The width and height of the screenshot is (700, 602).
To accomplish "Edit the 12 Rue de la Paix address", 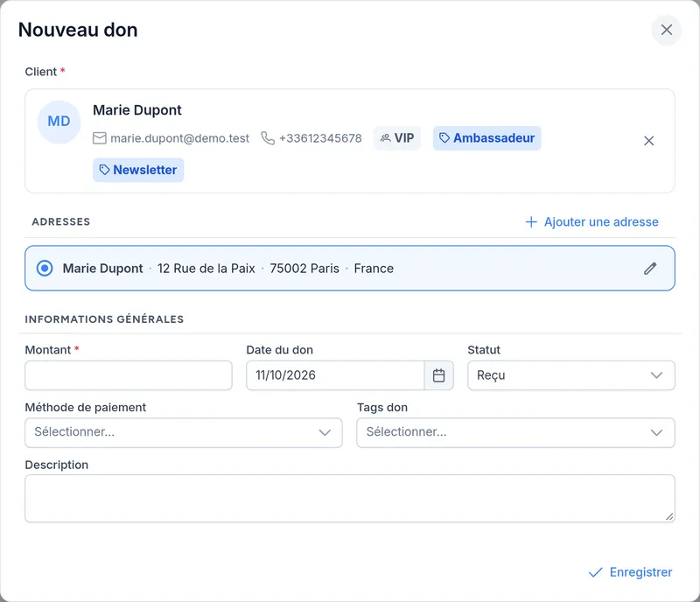I will [x=650, y=269].
